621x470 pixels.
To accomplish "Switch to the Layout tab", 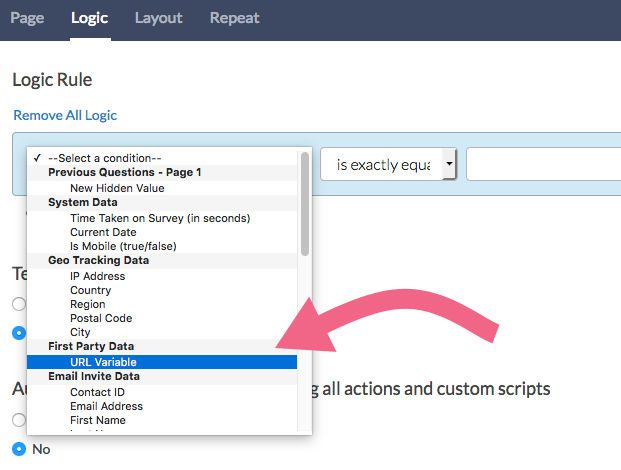I will 158,18.
